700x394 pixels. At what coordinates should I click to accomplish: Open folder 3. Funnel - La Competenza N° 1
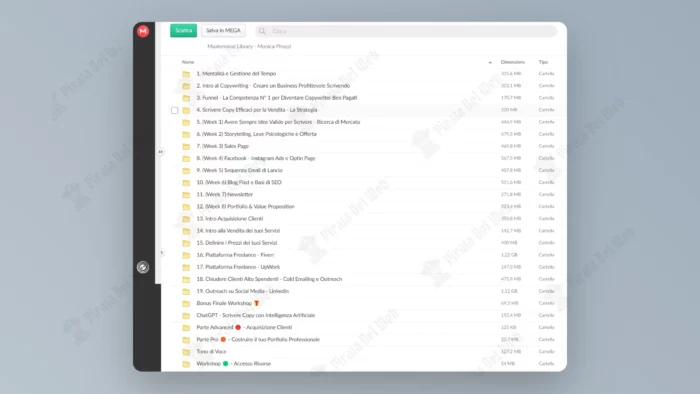[x=277, y=98]
